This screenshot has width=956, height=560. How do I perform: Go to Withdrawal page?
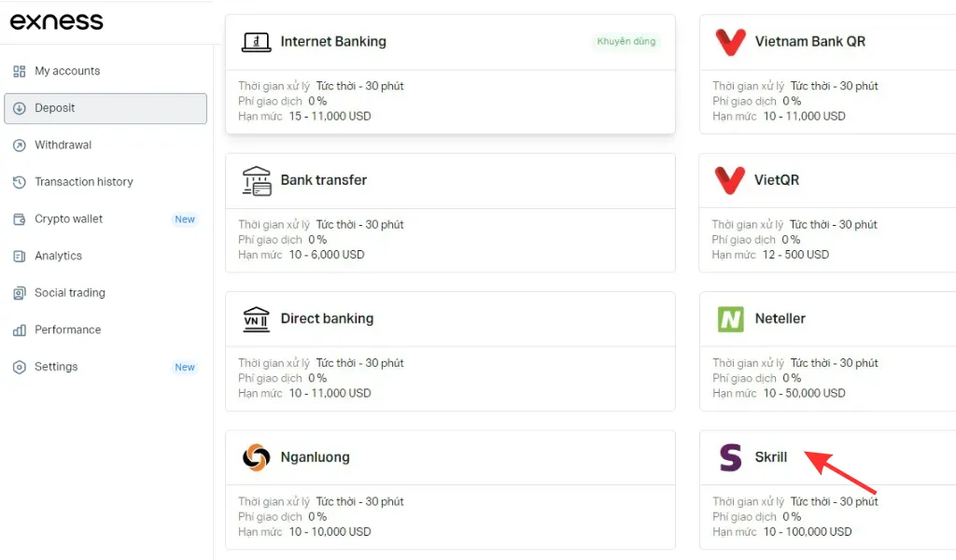point(63,145)
